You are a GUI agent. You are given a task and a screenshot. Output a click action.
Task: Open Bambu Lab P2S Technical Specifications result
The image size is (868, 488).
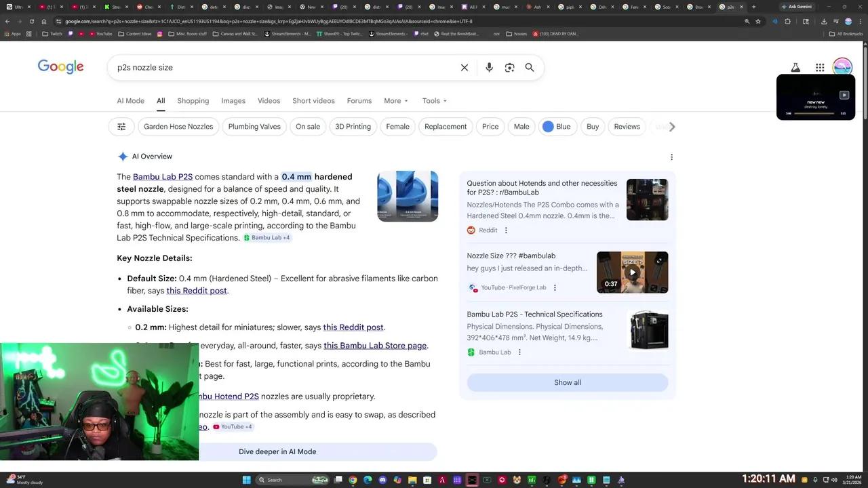coord(534,314)
